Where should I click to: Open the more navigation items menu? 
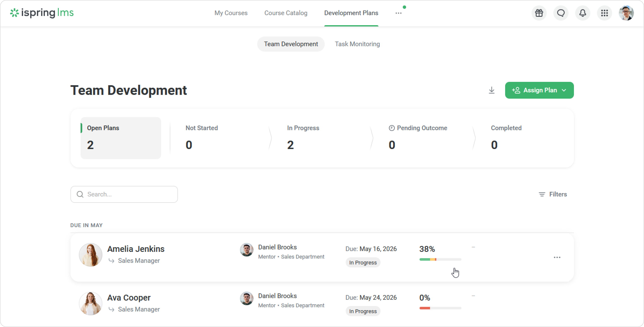tap(398, 13)
